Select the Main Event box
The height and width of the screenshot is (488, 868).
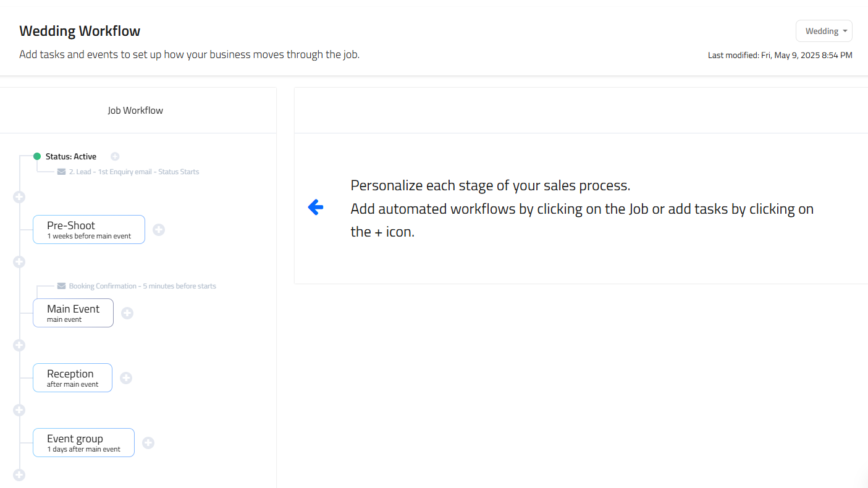coord(73,313)
